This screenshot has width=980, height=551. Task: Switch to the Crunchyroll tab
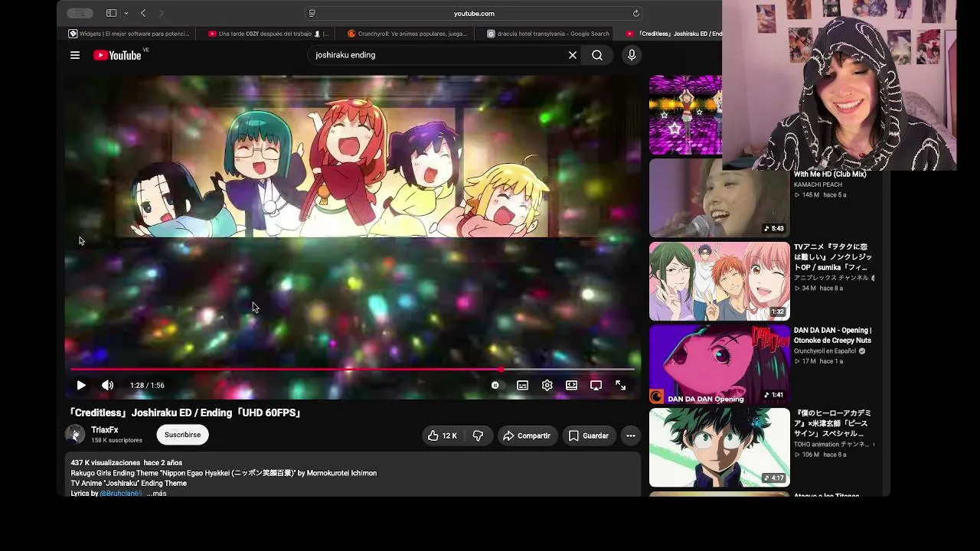407,34
